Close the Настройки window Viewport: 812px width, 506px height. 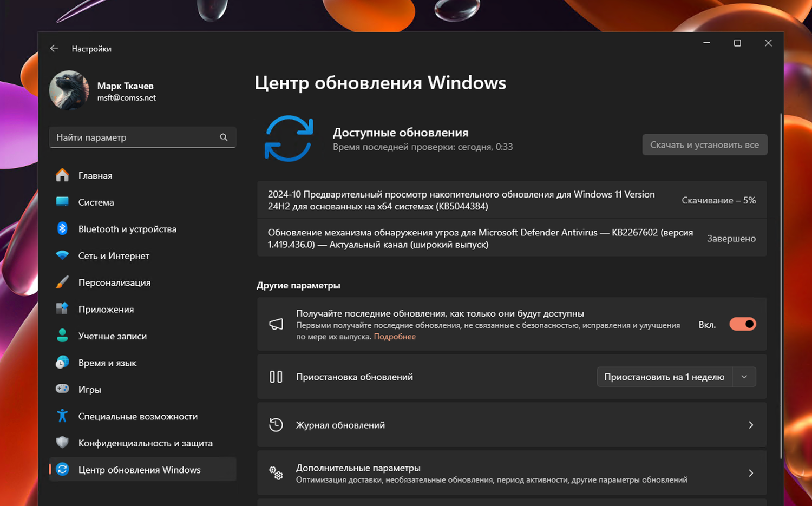[768, 43]
